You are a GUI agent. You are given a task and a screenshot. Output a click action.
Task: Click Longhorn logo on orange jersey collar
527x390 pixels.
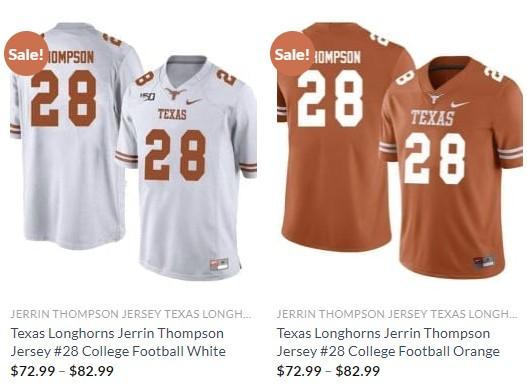[435, 98]
